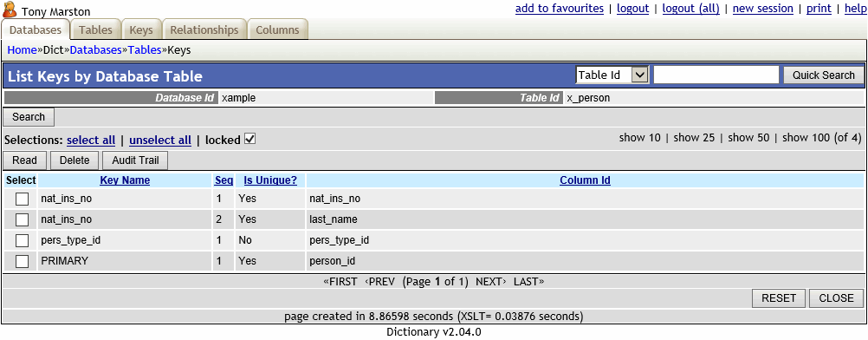Click show 100 pagination option
The image size is (868, 340).
(806, 138)
